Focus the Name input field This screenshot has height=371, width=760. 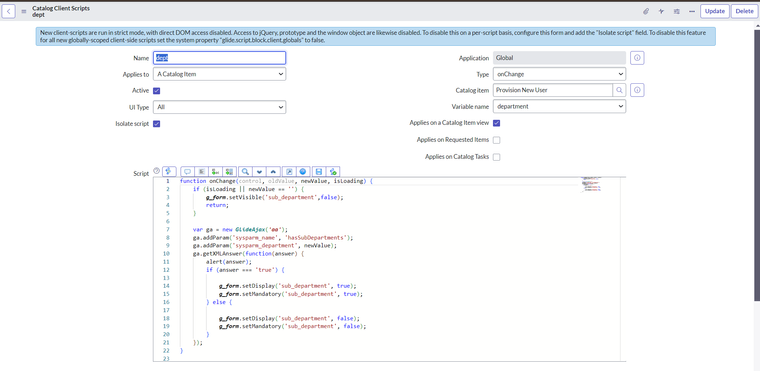coord(220,58)
